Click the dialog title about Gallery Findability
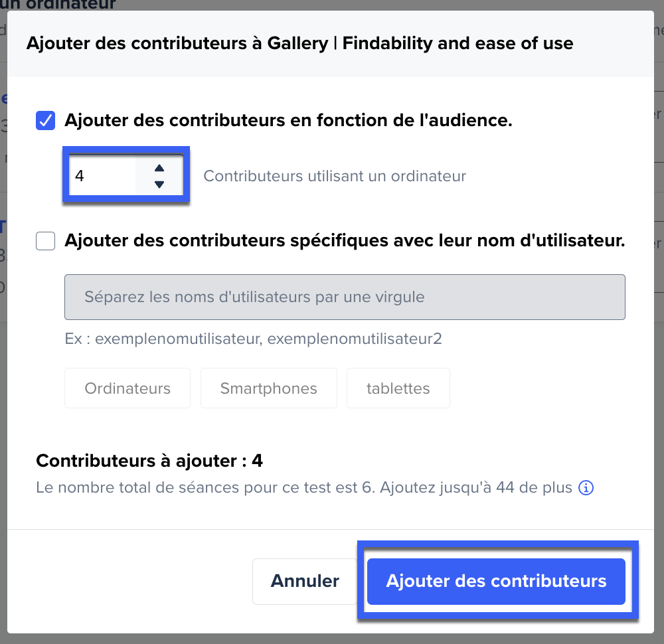Viewport: 664px width, 644px height. (x=300, y=43)
